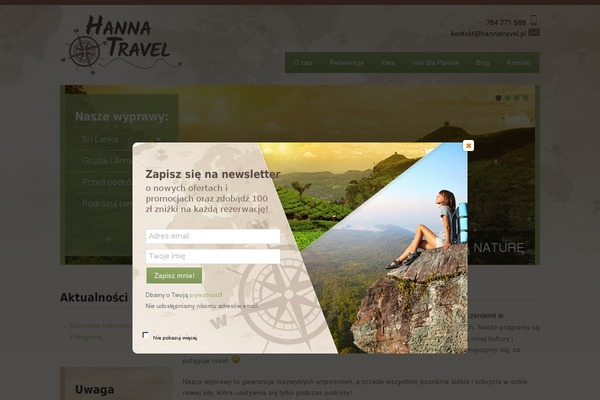Screen dimensions: 600x400
Task: Click the email envelope icon in header
Action: tap(534, 33)
